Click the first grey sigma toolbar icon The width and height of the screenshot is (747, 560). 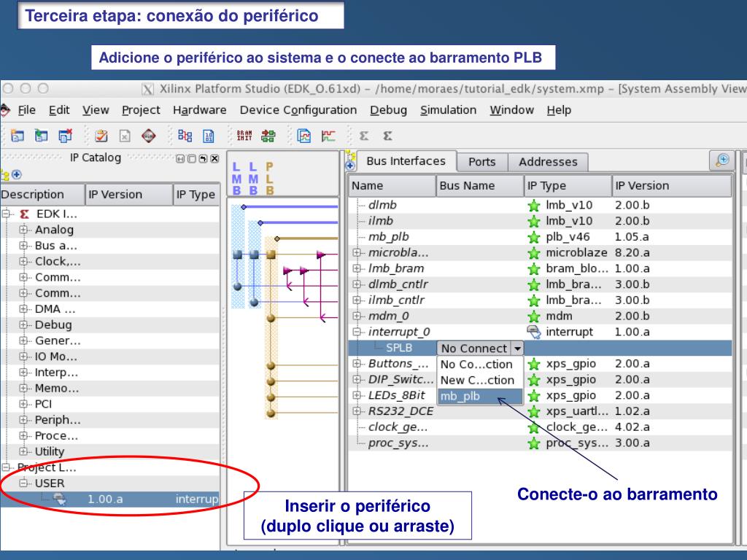[x=364, y=136]
